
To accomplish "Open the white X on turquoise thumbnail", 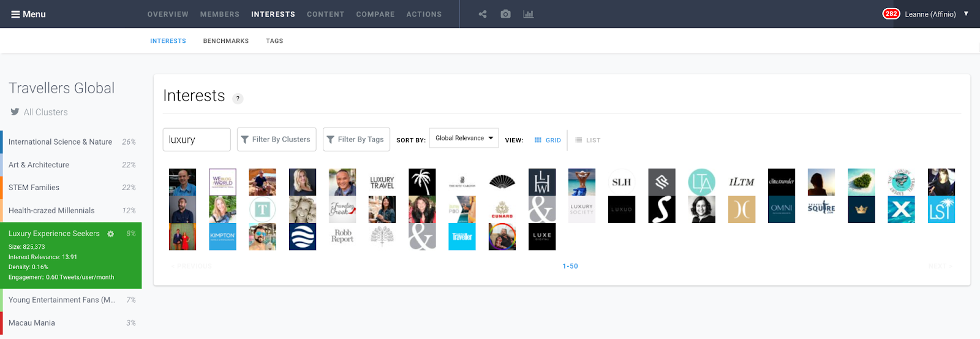I will click(x=901, y=210).
